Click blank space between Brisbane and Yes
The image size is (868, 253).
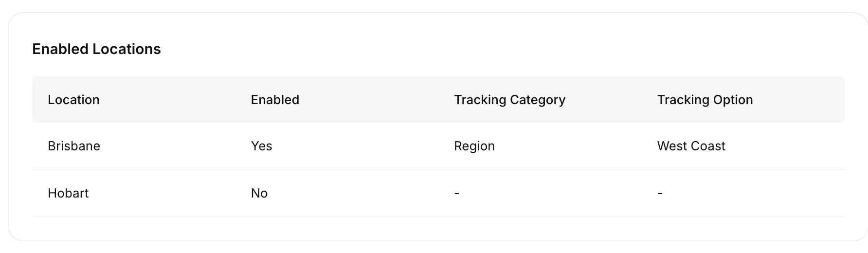(x=175, y=146)
